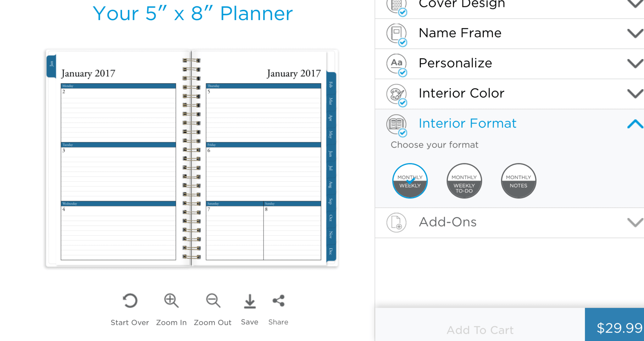Open the Feb month tab on planner

[x=331, y=84]
